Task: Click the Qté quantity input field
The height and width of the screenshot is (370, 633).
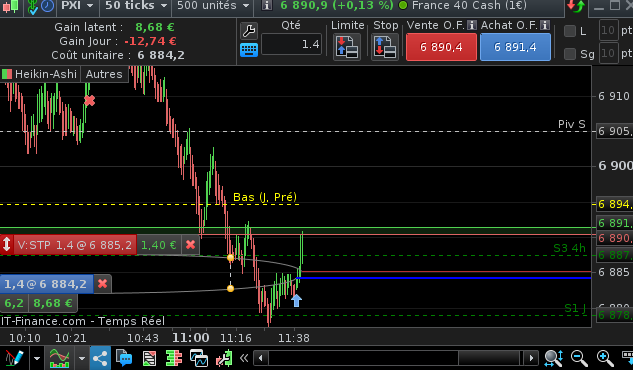Action: pyautogui.click(x=291, y=44)
